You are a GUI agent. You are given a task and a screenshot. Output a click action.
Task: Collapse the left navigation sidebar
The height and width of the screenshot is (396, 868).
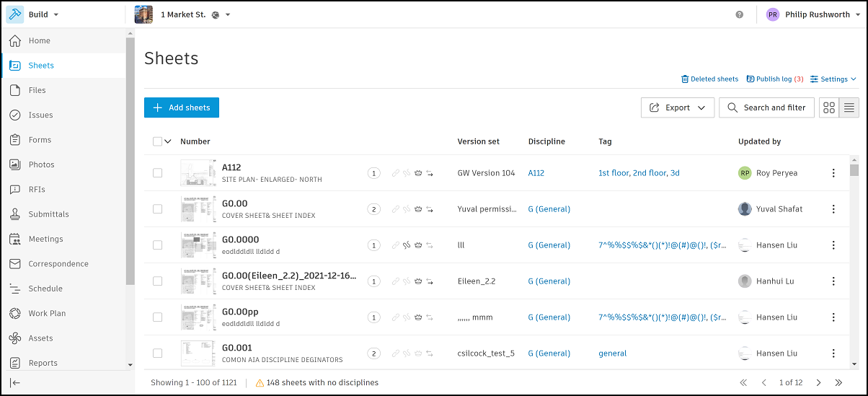point(15,382)
